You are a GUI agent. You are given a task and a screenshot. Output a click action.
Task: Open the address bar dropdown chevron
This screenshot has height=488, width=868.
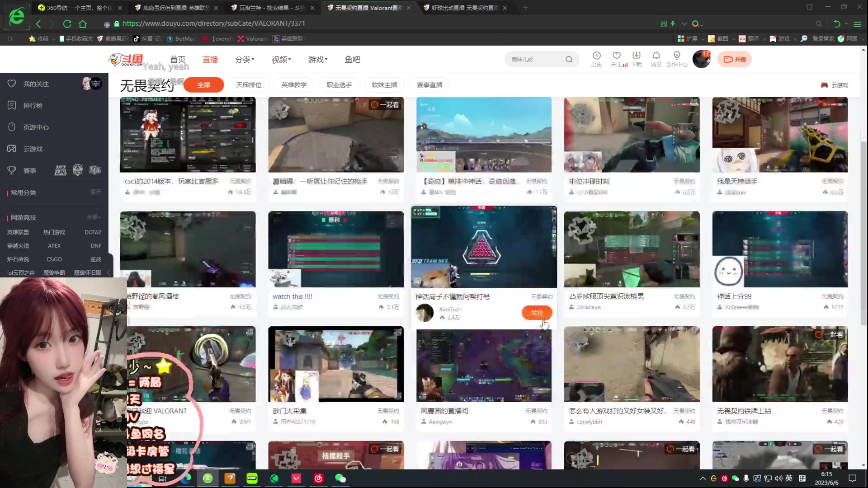pos(684,24)
